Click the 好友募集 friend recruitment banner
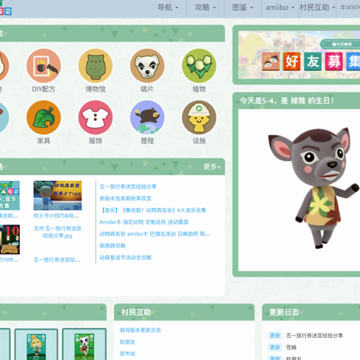This screenshot has width=360, height=360. tap(299, 55)
